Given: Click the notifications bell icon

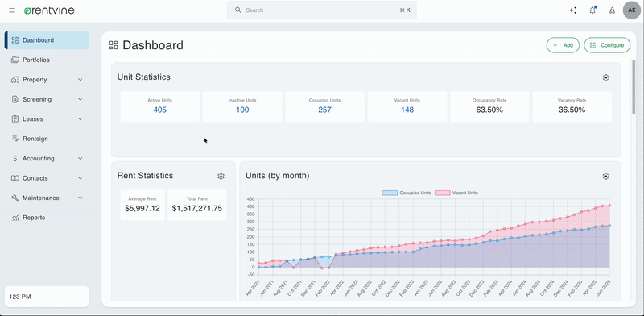Looking at the screenshot, I should point(592,10).
